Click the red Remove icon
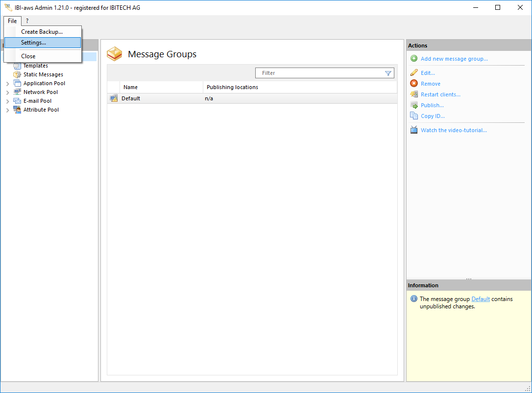The image size is (532, 393). (414, 84)
